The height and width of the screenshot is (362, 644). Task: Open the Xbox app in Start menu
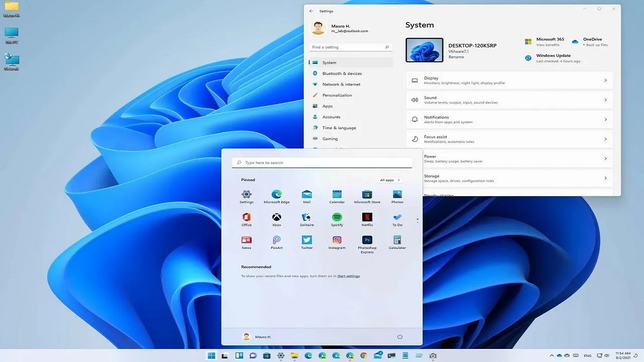point(277,219)
